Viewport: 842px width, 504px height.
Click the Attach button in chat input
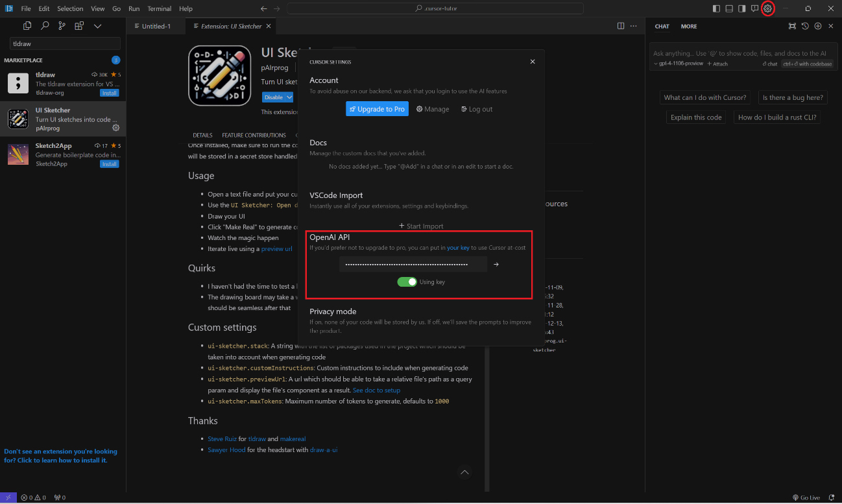(x=717, y=64)
